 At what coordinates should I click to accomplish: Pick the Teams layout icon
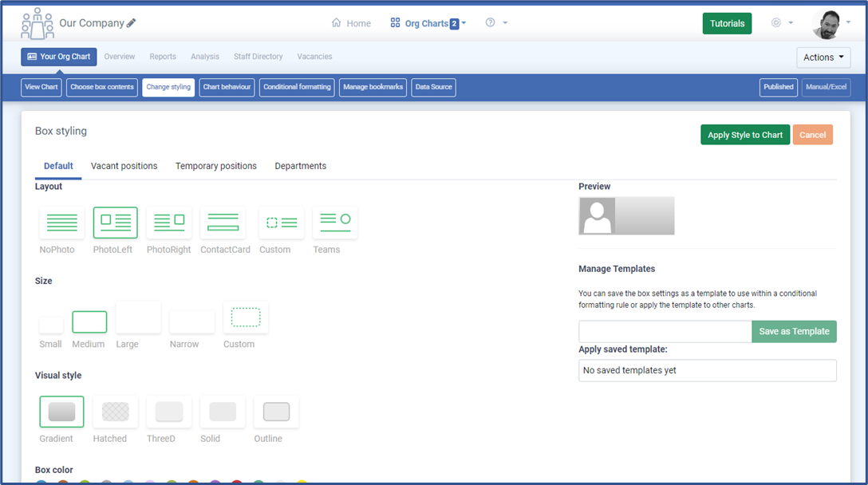point(335,223)
